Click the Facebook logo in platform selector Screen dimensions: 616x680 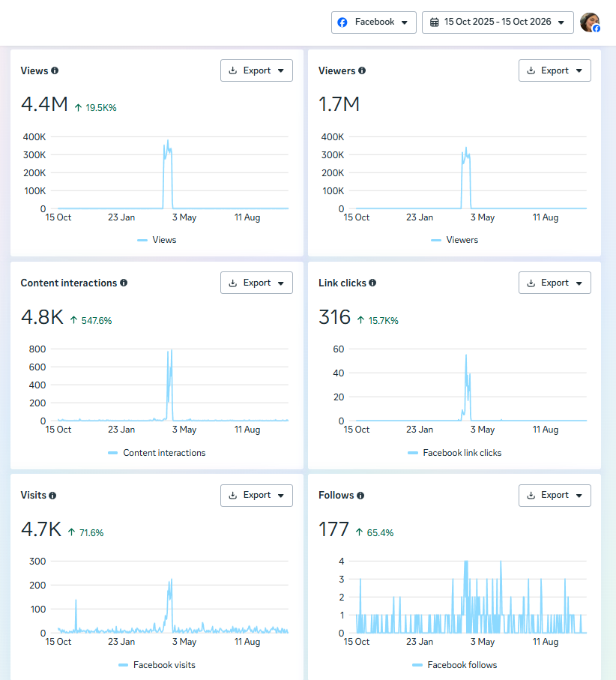pyautogui.click(x=342, y=22)
